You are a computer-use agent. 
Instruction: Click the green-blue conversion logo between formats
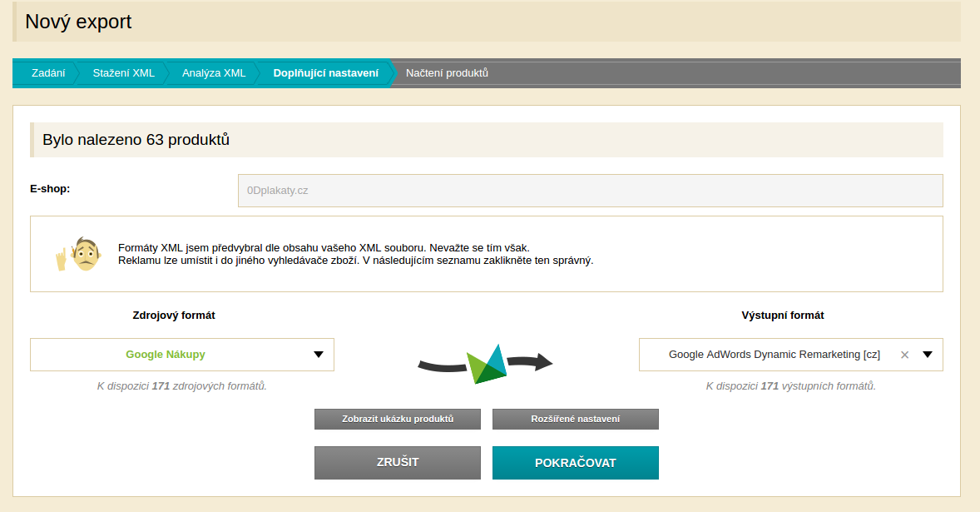point(486,363)
